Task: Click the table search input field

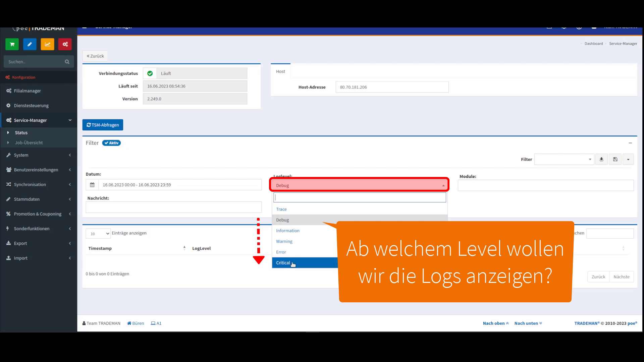Action: tap(610, 233)
